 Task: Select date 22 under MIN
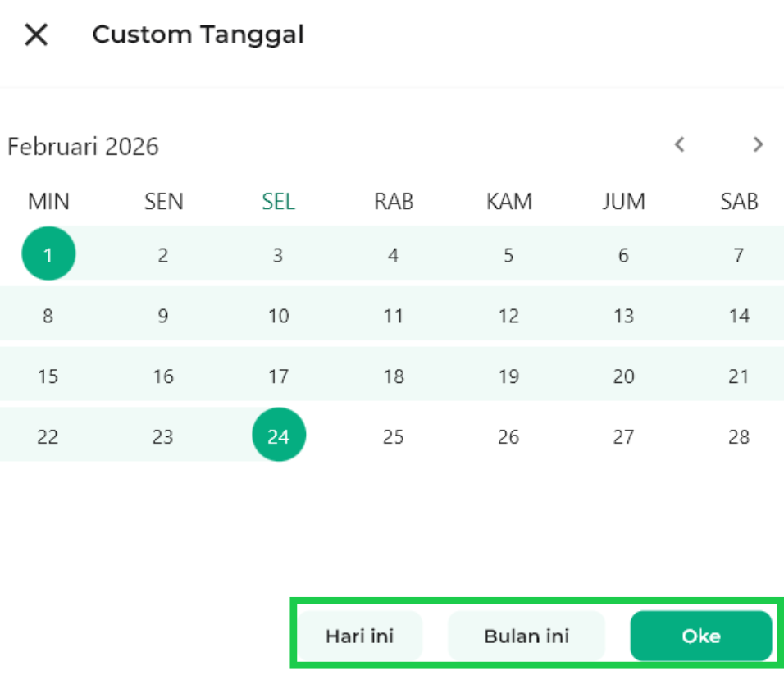pyautogui.click(x=48, y=436)
